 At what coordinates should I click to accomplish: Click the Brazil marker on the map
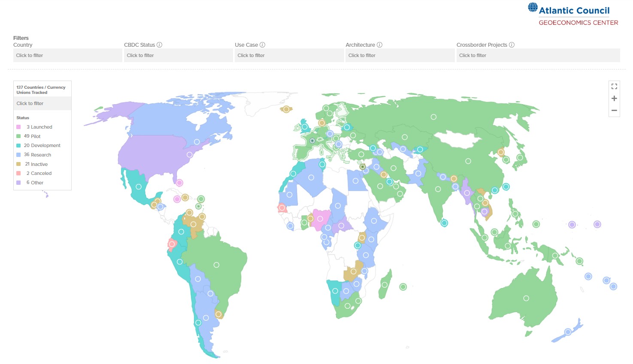pyautogui.click(x=216, y=265)
